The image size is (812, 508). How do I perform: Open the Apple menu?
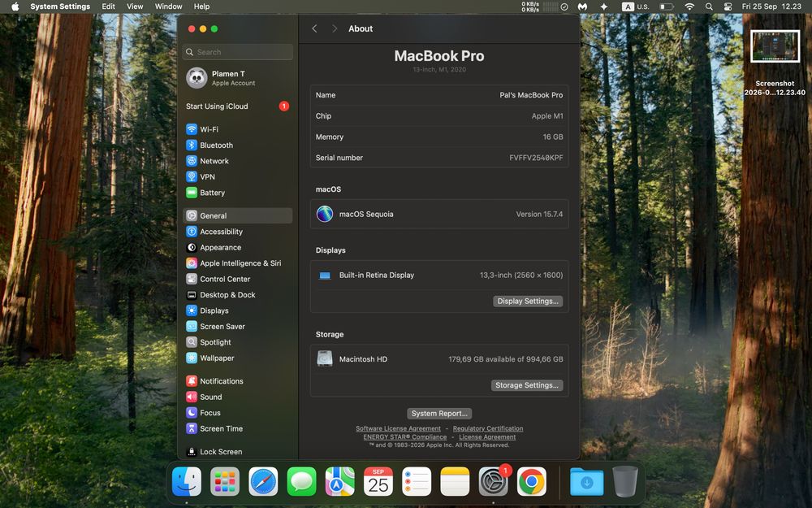pos(15,7)
